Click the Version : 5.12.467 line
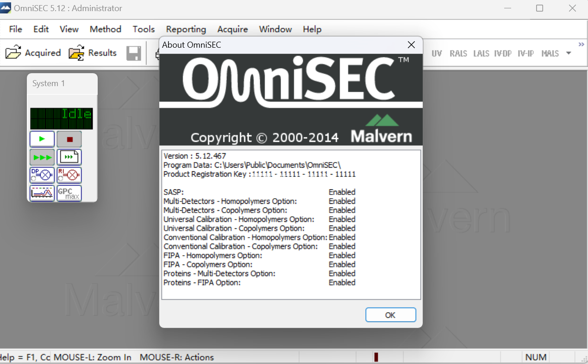 [195, 156]
